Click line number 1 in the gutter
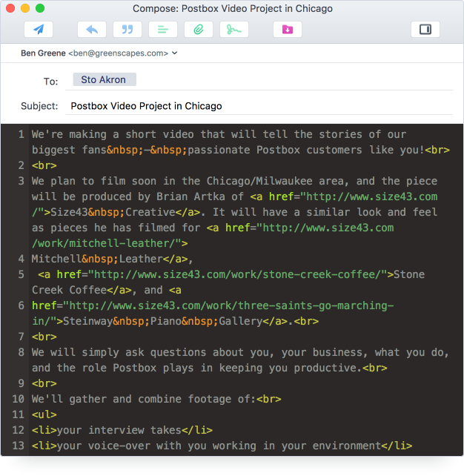The height and width of the screenshot is (476, 464). [x=21, y=134]
